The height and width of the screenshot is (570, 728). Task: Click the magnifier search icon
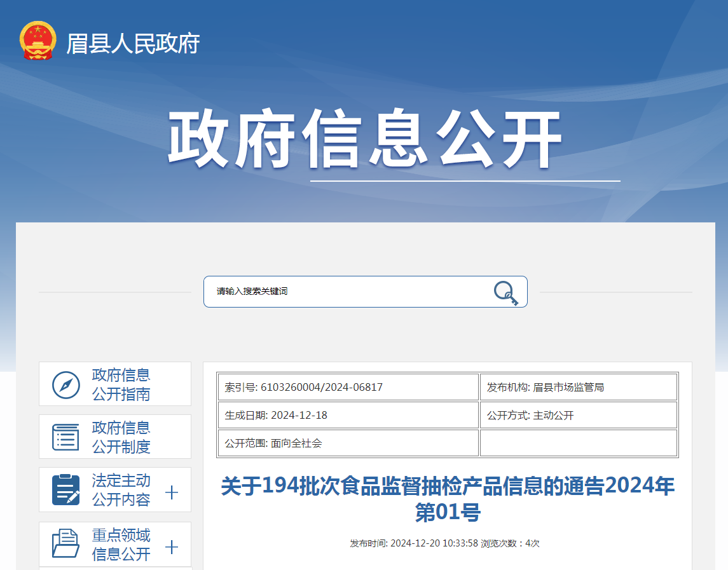[x=505, y=292]
